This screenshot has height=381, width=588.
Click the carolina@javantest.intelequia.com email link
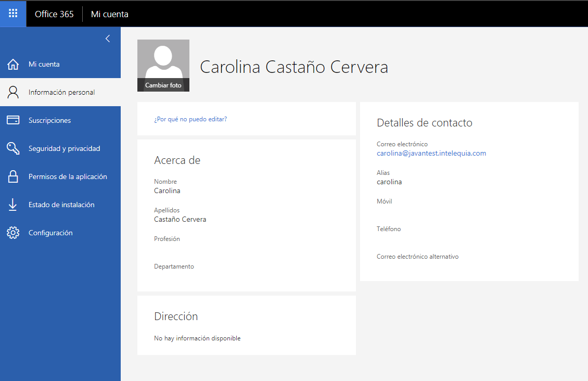pos(431,153)
